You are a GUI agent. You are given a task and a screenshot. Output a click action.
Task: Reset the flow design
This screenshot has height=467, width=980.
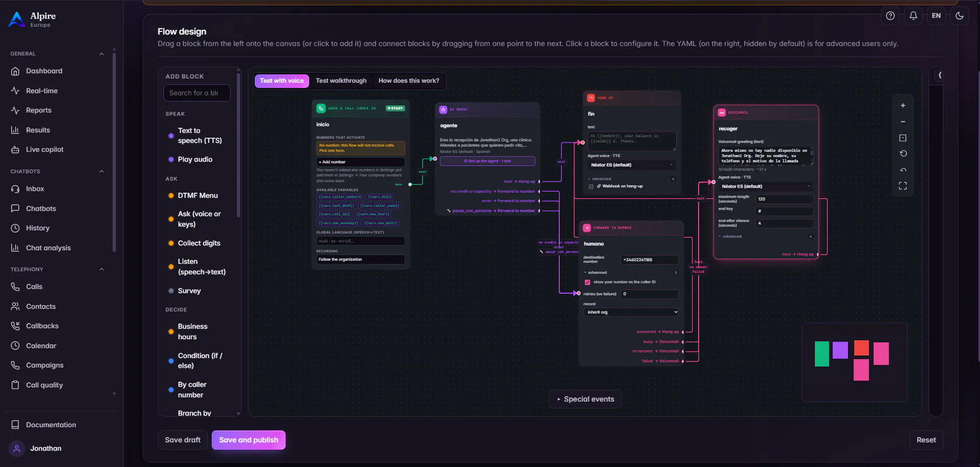(926, 440)
